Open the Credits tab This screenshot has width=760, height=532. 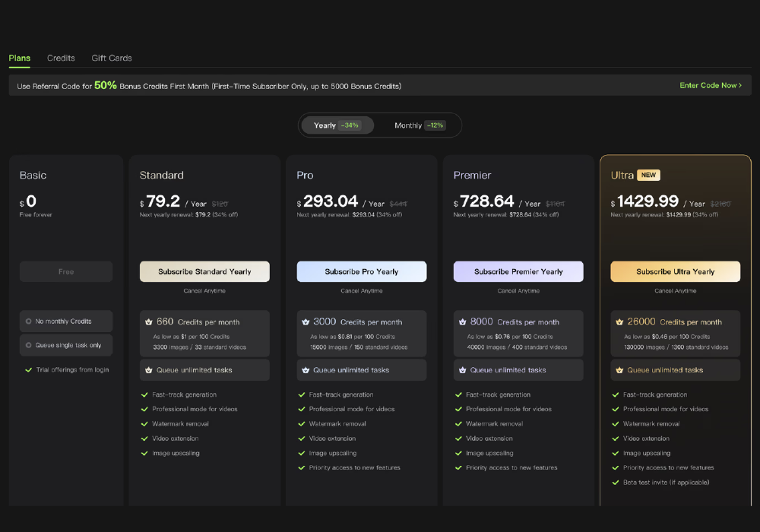pos(61,58)
